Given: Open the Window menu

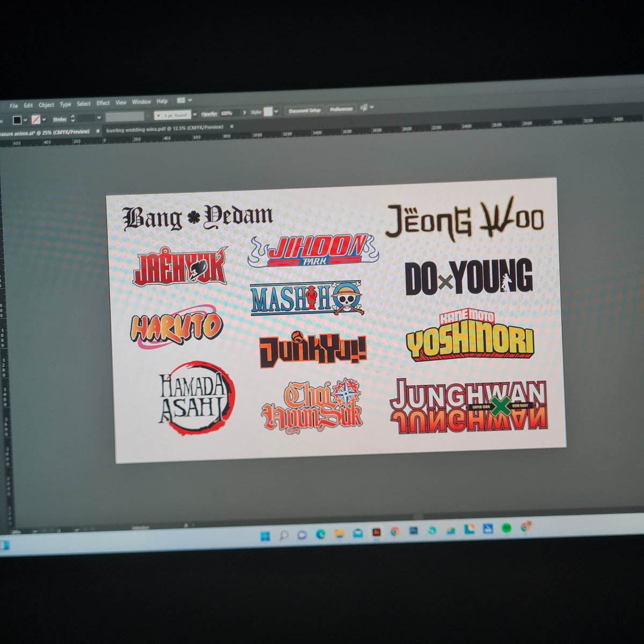Looking at the screenshot, I should (141, 102).
